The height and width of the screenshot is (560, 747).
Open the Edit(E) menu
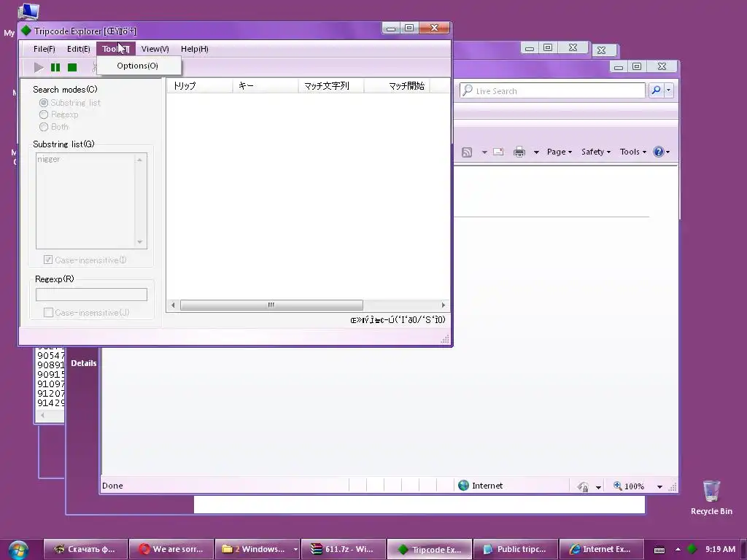pos(79,49)
